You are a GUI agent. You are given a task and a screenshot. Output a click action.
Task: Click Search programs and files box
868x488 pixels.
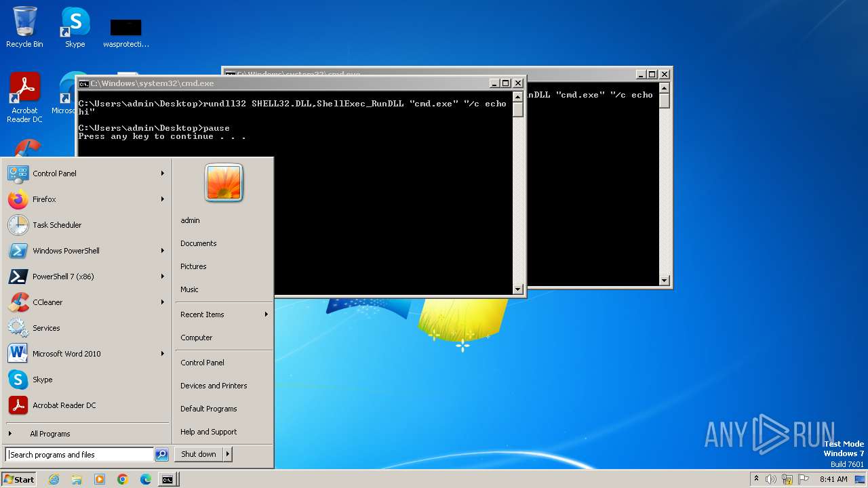click(x=79, y=454)
